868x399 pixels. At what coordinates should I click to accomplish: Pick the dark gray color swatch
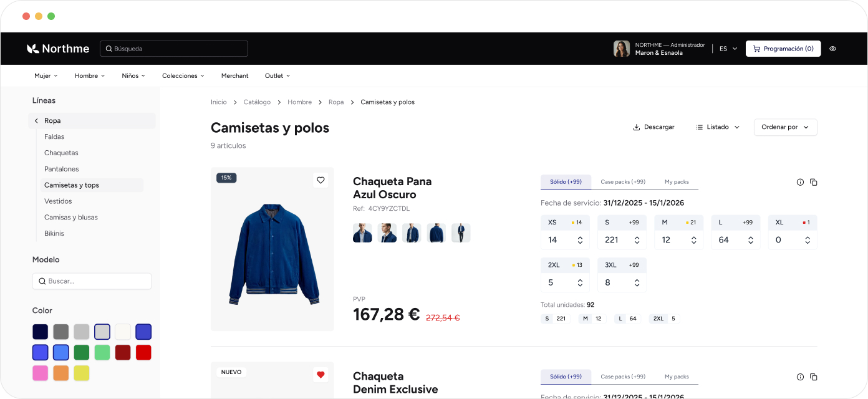pos(61,332)
